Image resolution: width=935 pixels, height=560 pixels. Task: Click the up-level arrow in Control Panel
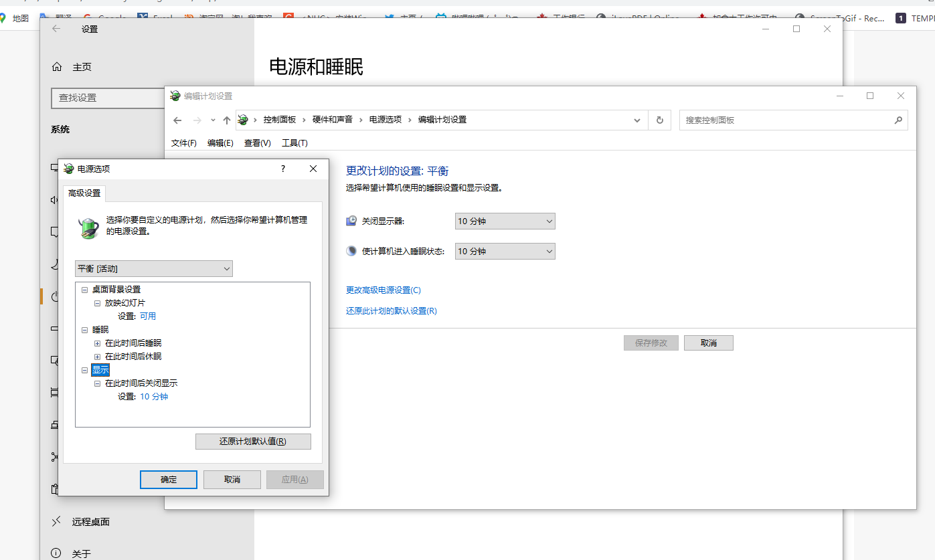227,120
